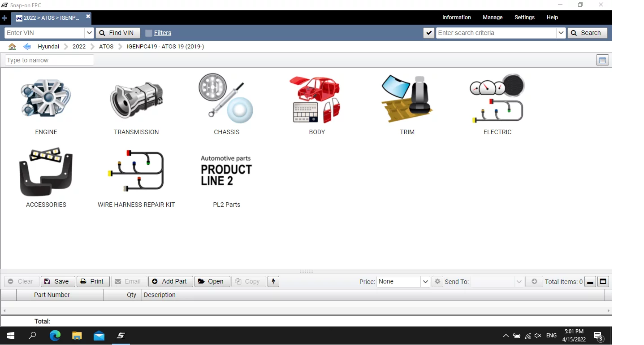This screenshot has height=345, width=644.
Task: Select the CHASSIS parts icon
Action: [226, 99]
